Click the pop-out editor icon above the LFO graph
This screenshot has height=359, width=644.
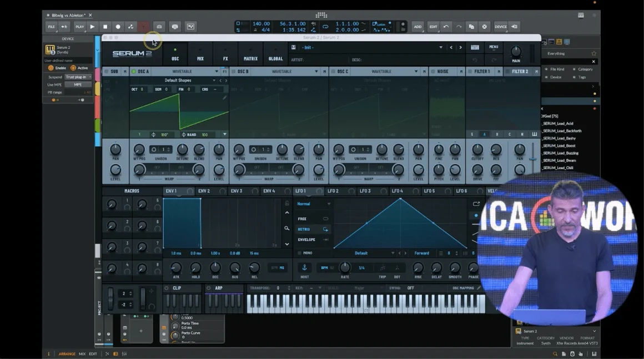(x=476, y=204)
